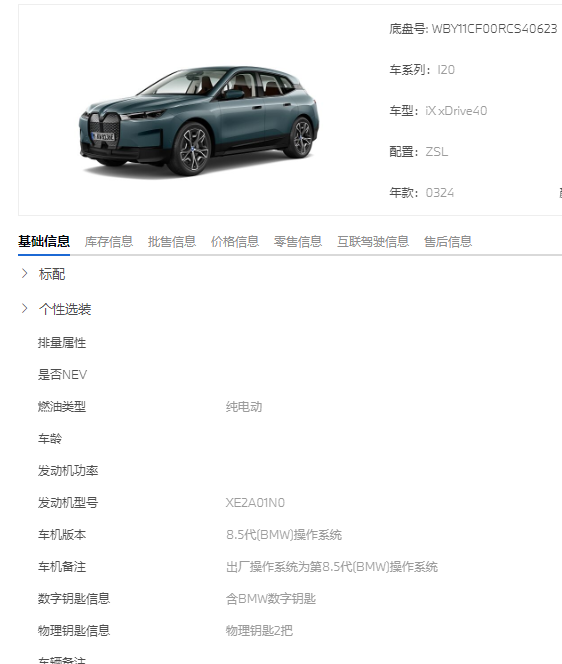Go to the 互联驾驶信息 tab
This screenshot has width=562, height=664.
373,241
